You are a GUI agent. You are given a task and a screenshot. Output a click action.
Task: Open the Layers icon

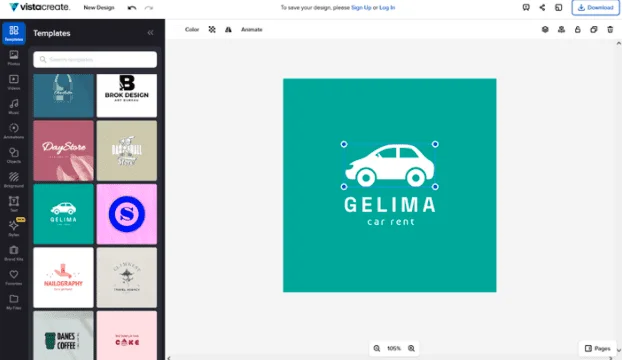[x=545, y=29]
